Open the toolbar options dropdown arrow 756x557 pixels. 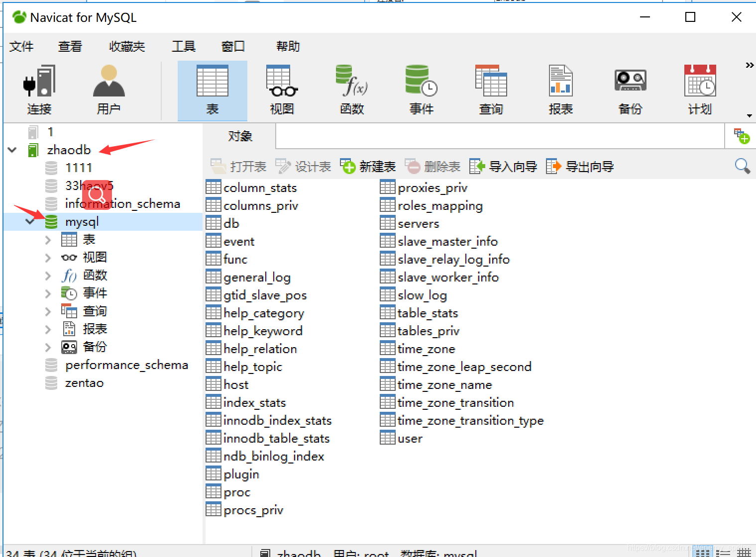click(x=749, y=115)
